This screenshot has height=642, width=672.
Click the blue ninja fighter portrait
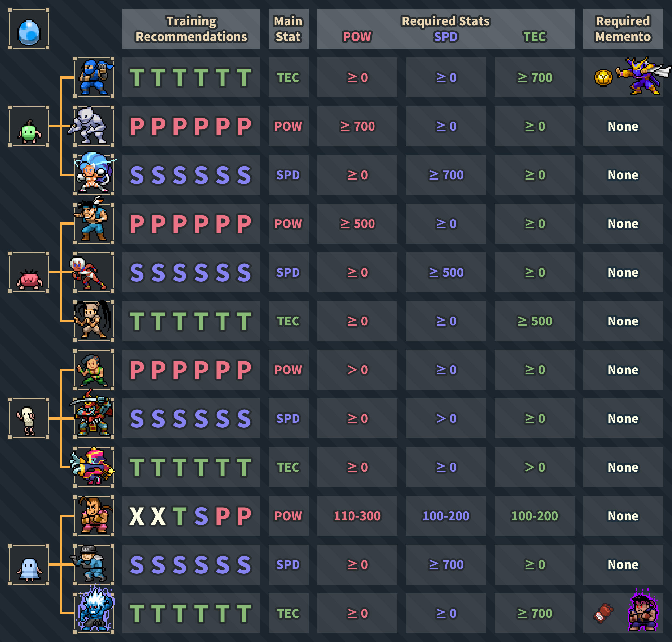coord(94,78)
